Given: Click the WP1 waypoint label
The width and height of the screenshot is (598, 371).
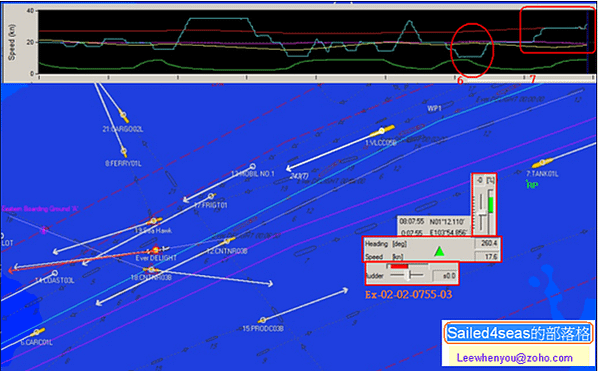Looking at the screenshot, I should [434, 108].
